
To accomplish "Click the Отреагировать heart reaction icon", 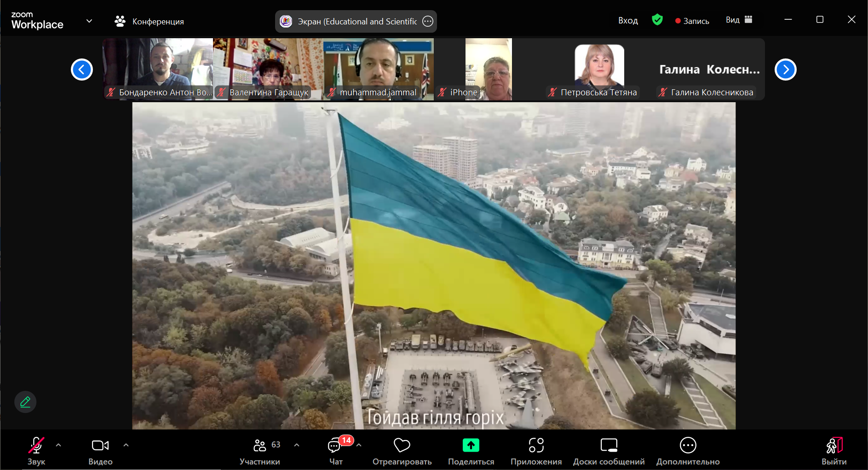I will 402,446.
